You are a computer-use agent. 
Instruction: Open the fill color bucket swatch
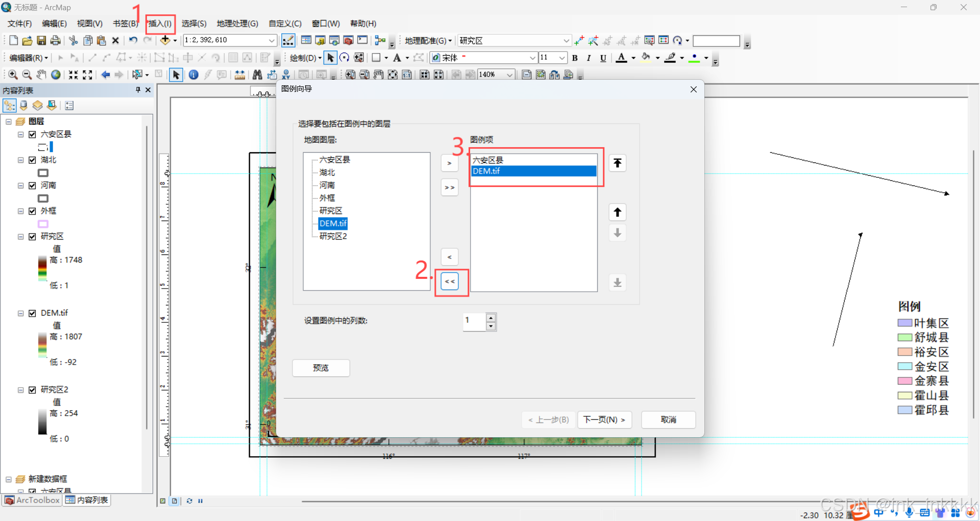pyautogui.click(x=646, y=58)
